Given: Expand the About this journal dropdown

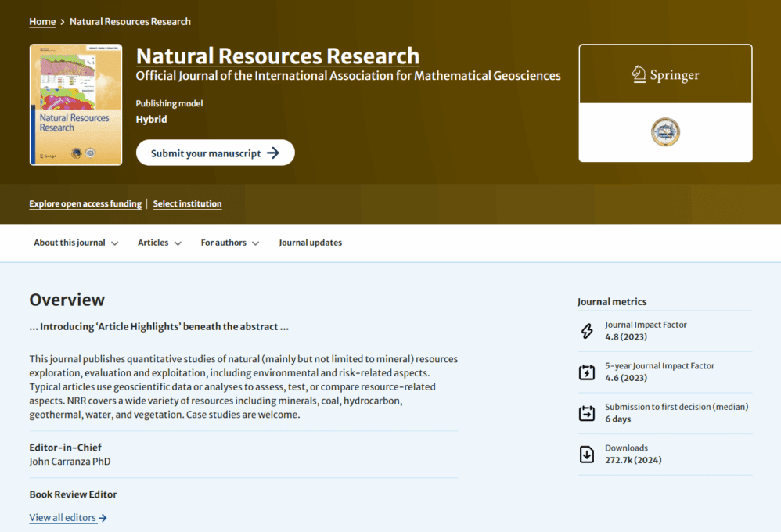Looking at the screenshot, I should (76, 243).
